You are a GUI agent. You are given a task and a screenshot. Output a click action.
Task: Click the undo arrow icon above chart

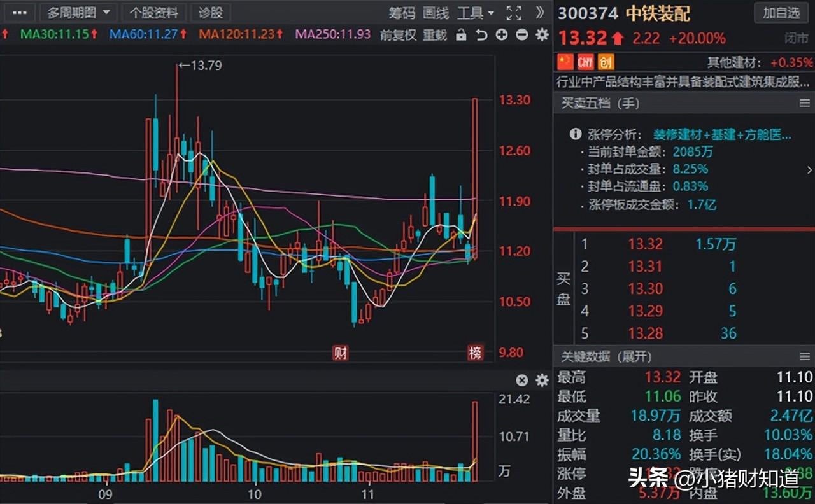482,35
